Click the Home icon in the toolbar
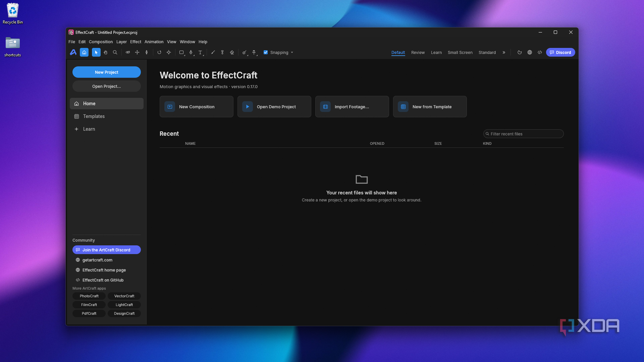This screenshot has height=362, width=644. 84,52
